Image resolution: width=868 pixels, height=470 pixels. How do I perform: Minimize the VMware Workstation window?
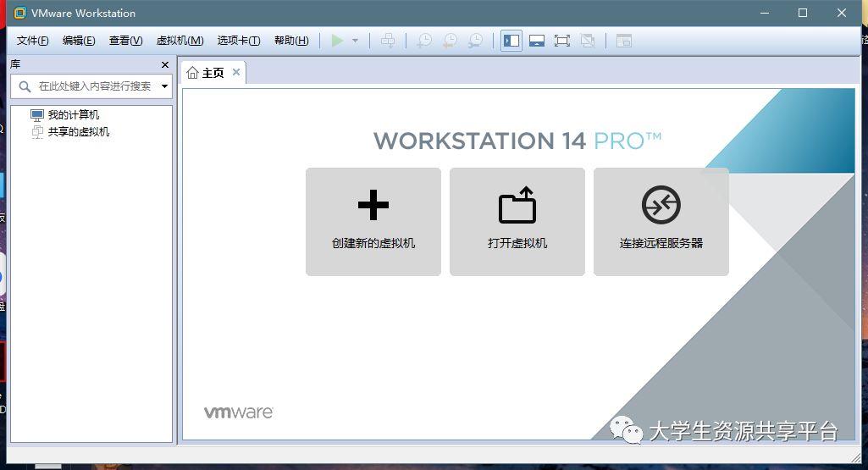point(765,13)
